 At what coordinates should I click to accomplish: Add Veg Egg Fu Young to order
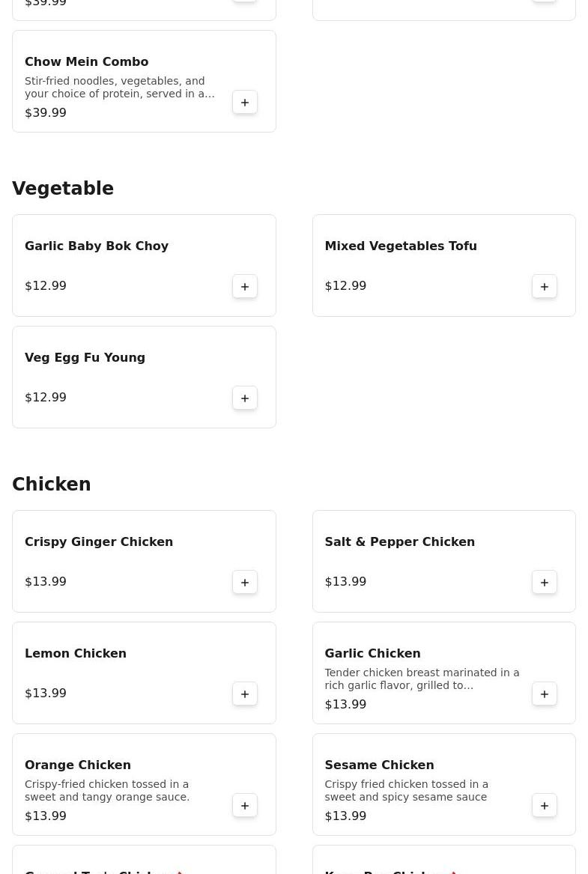(x=245, y=398)
